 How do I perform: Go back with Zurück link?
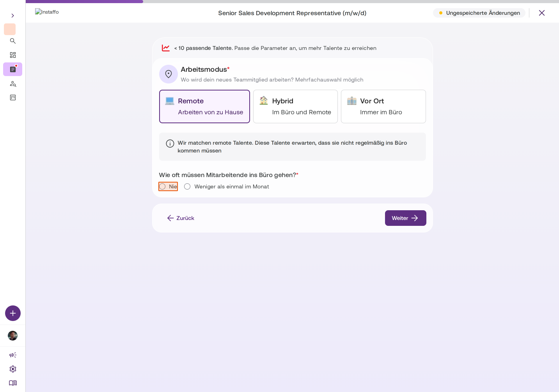pos(181,218)
